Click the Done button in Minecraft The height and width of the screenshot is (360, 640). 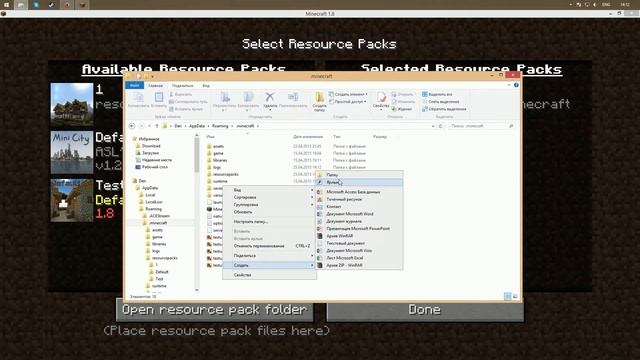pyautogui.click(x=425, y=310)
